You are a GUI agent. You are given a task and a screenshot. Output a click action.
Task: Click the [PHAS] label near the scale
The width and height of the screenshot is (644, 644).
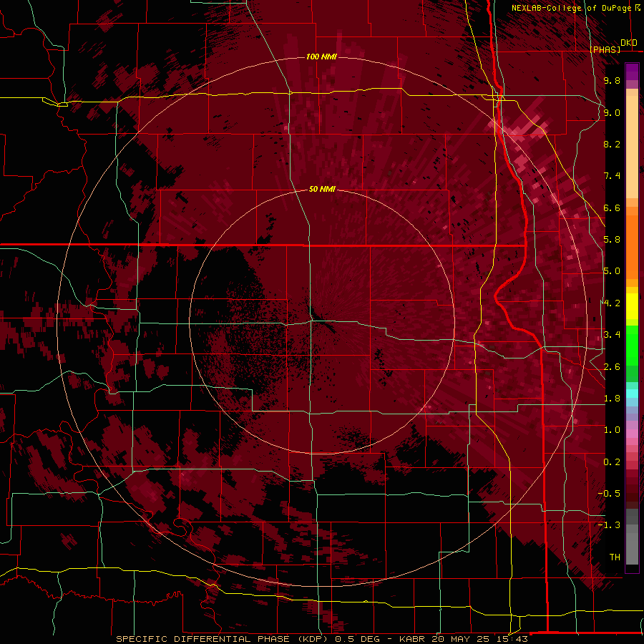[x=605, y=49]
